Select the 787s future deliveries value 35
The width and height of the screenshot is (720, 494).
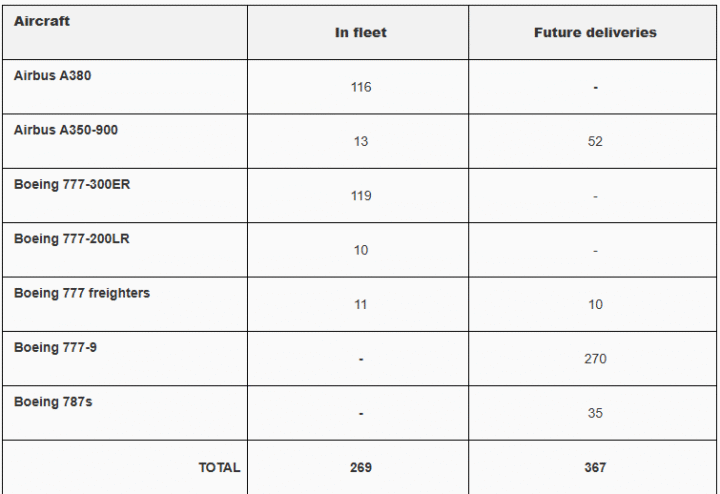pos(595,413)
